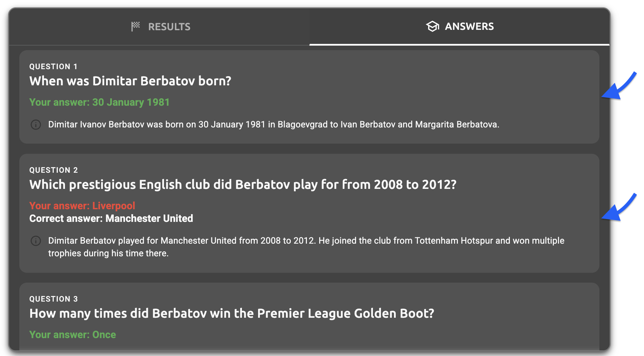Click the prestigious English club question heading
The width and height of the screenshot is (644, 356).
tap(243, 185)
